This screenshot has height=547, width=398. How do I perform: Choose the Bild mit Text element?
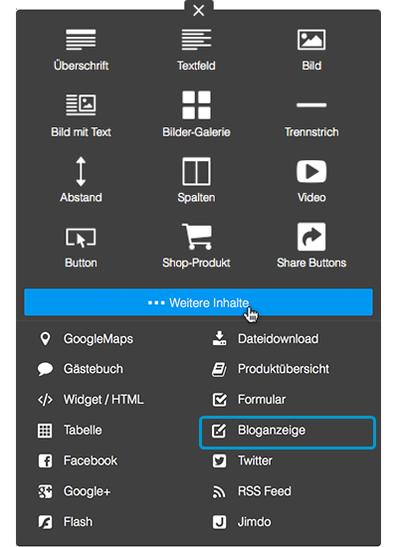[81, 115]
